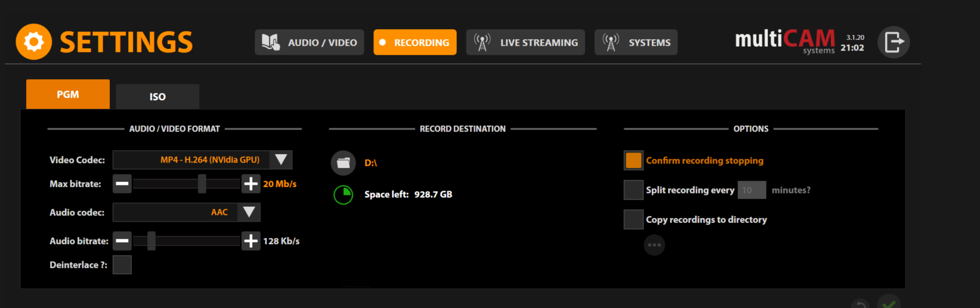The height and width of the screenshot is (308, 980).
Task: Open the Live Streaming settings section
Action: pyautogui.click(x=525, y=42)
